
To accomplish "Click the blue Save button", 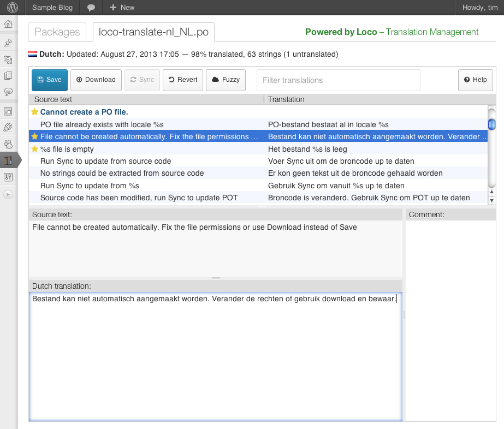I will pos(50,80).
